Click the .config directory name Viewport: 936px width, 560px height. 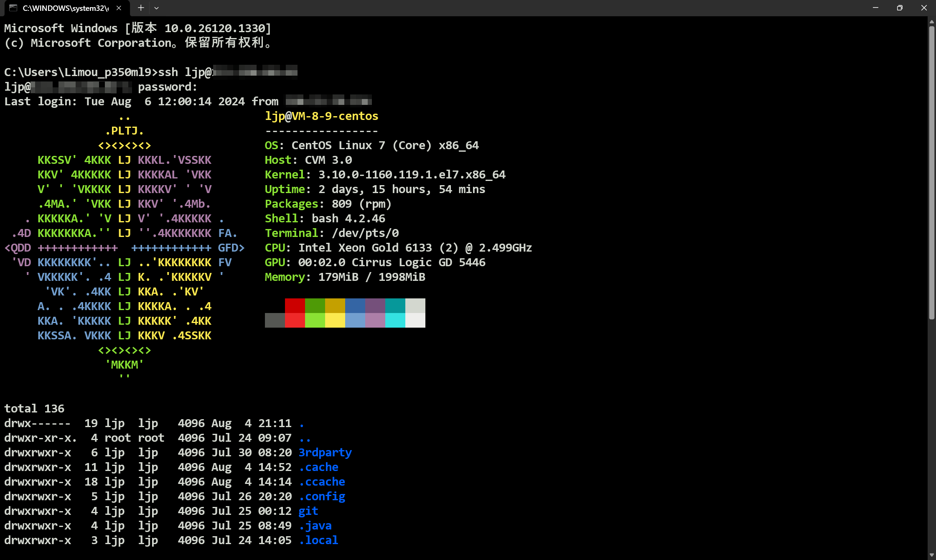[322, 496]
